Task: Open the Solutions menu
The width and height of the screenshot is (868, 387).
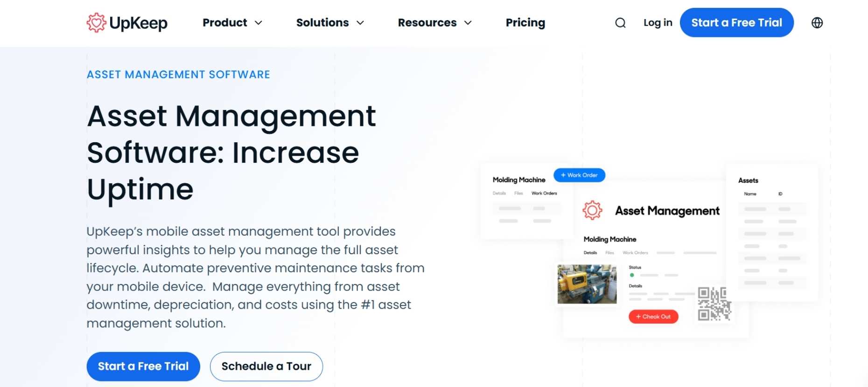Action: click(330, 23)
